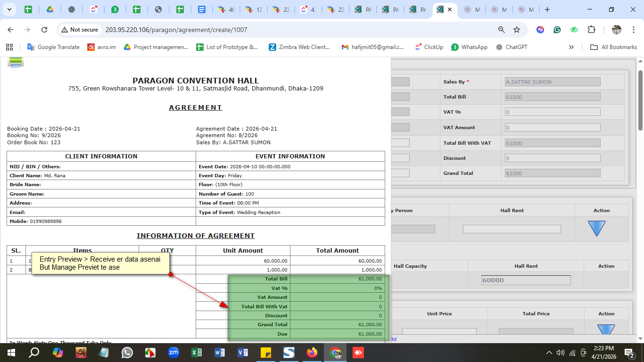
Task: Launch Excel from the taskbar
Action: click(197, 353)
